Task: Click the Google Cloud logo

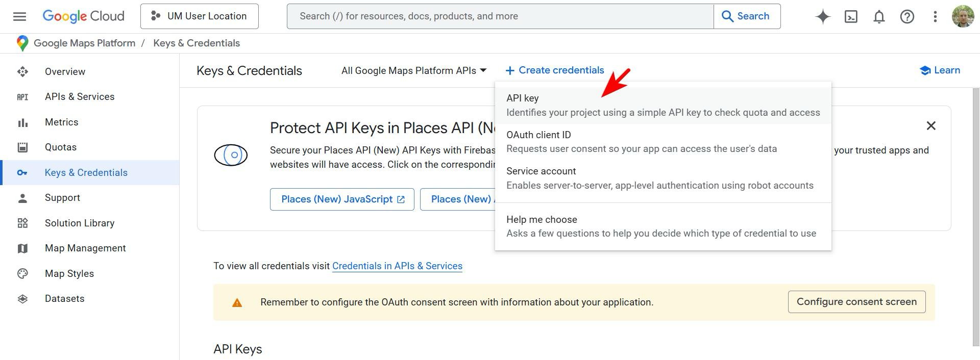Action: [83, 16]
